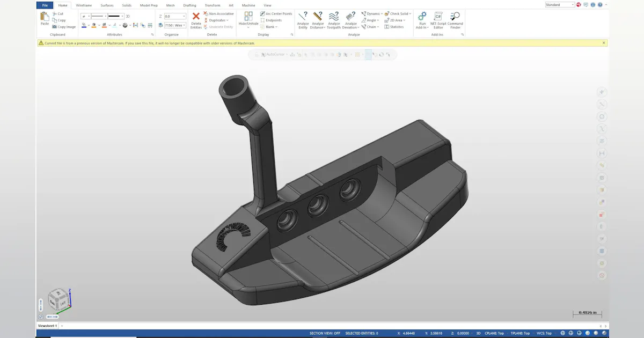
Task: Expand the Dynamic analyze dropdown
Action: coord(382,14)
